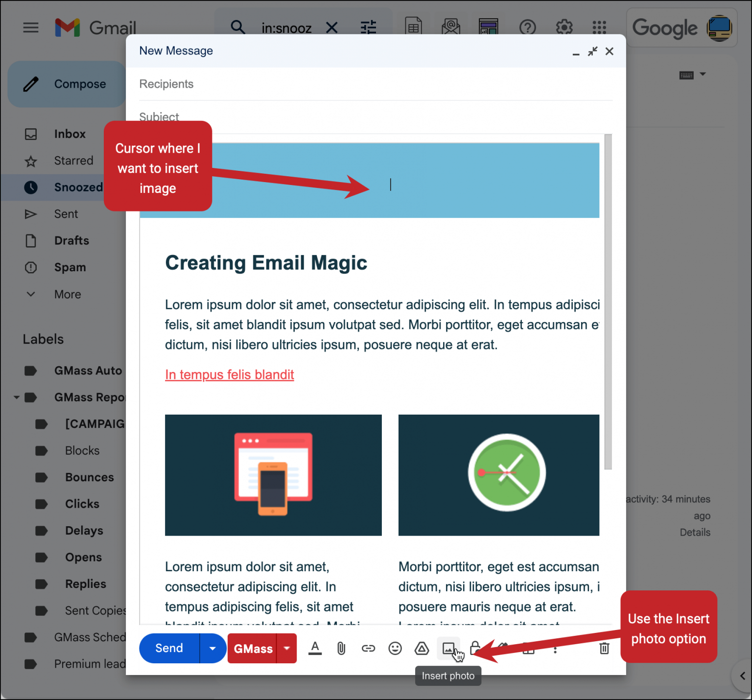
Task: Collapse the GMass Reports label group
Action: point(16,397)
